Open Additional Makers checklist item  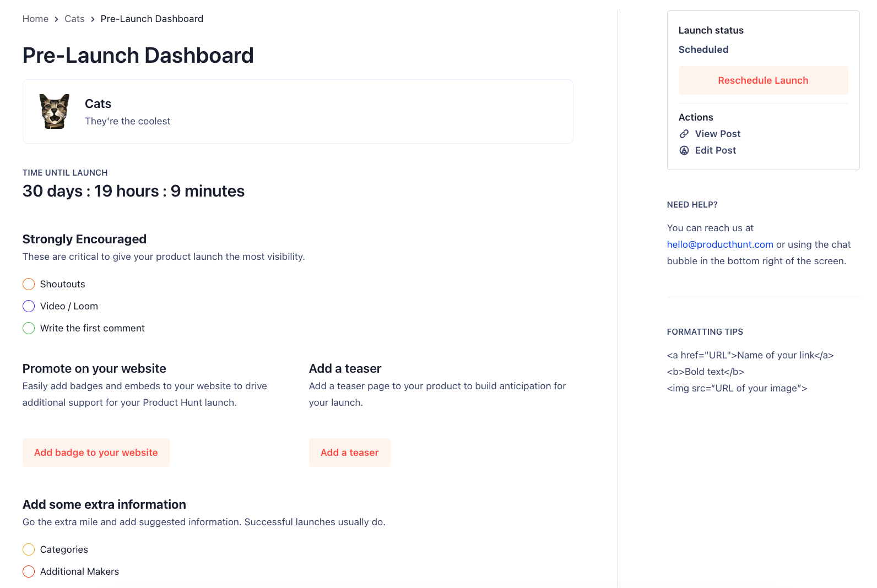(79, 571)
